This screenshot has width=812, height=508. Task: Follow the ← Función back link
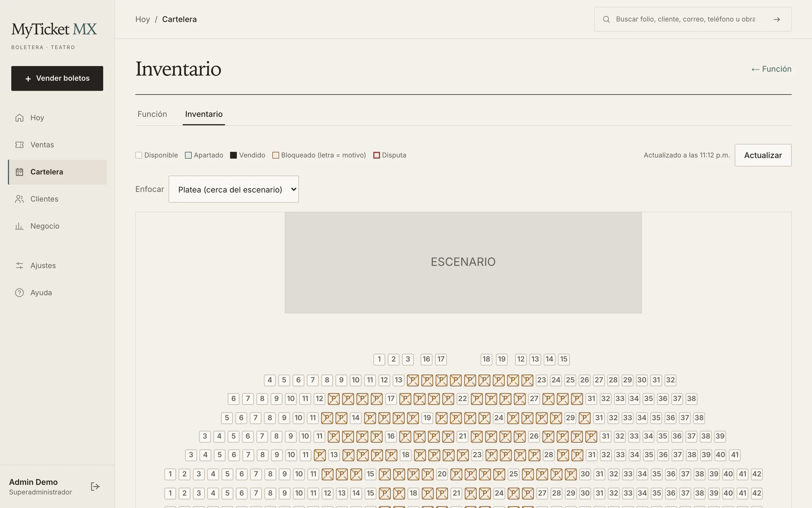[771, 69]
